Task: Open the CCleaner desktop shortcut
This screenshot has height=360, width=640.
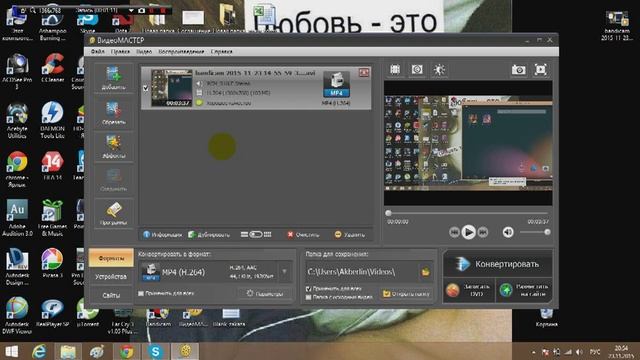Action: pos(52,68)
